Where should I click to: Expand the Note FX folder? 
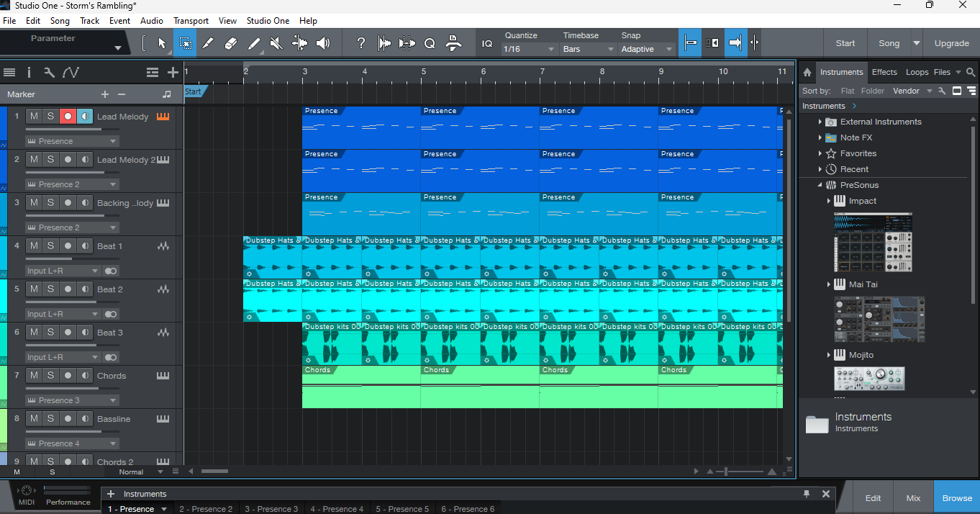coord(820,137)
